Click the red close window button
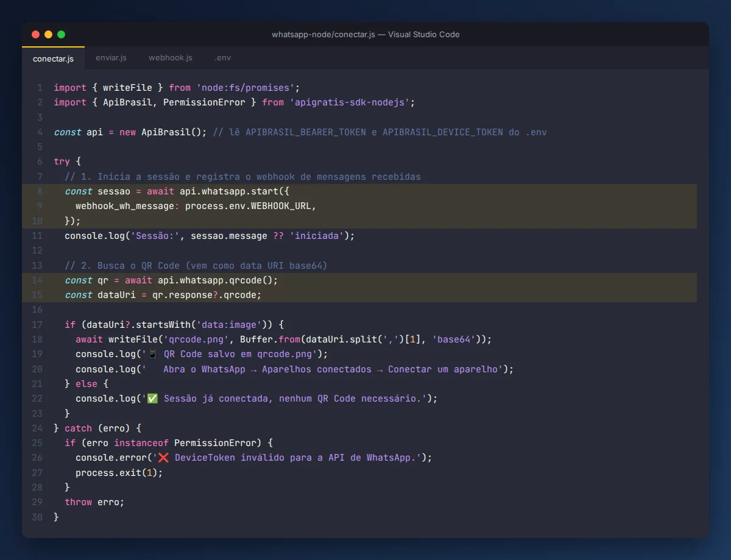The width and height of the screenshot is (731, 560). [x=35, y=34]
